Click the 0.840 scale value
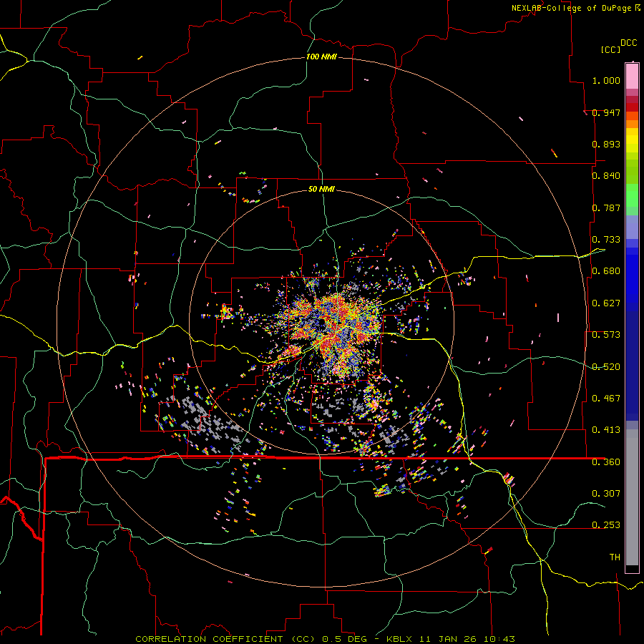The height and width of the screenshot is (644, 644). (606, 176)
